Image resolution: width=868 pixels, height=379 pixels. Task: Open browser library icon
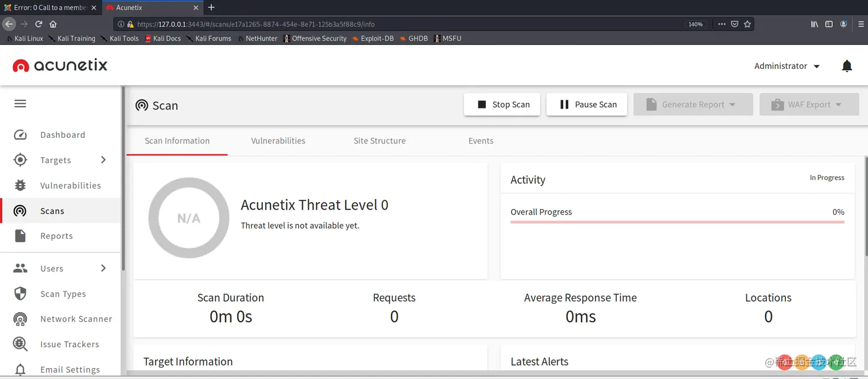pyautogui.click(x=815, y=24)
